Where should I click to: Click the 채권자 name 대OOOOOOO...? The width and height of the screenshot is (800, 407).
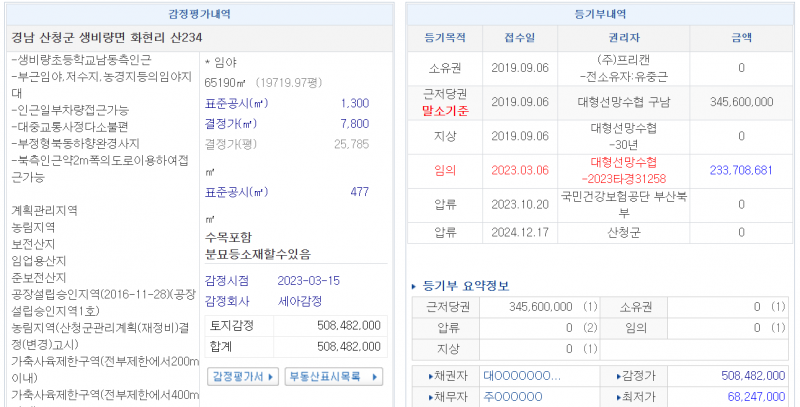coord(521,376)
